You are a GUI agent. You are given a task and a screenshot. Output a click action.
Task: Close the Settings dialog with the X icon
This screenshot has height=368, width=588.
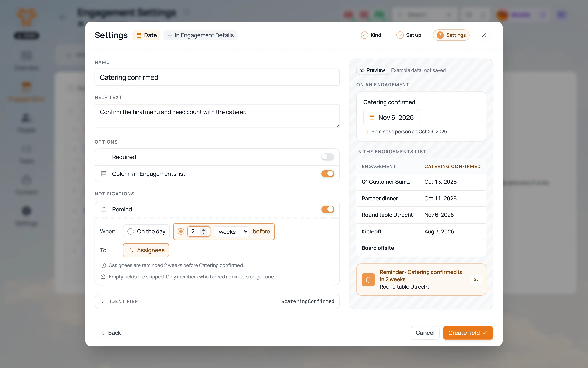(483, 35)
